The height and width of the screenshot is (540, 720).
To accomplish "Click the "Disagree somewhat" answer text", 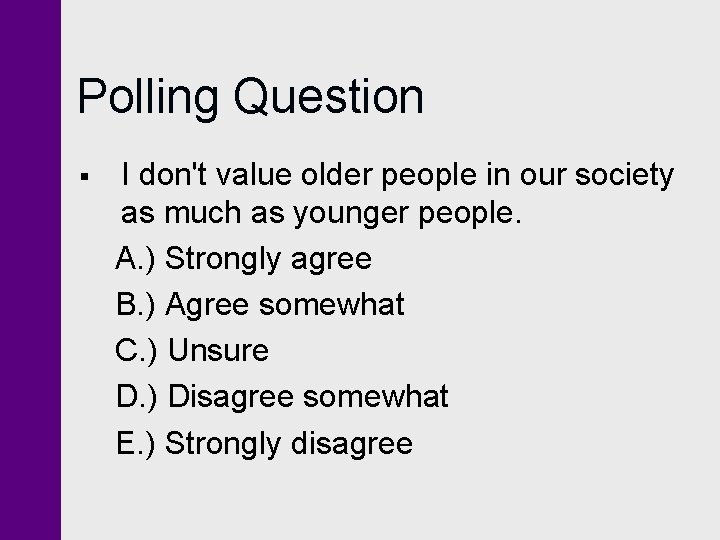I will pyautogui.click(x=309, y=397).
